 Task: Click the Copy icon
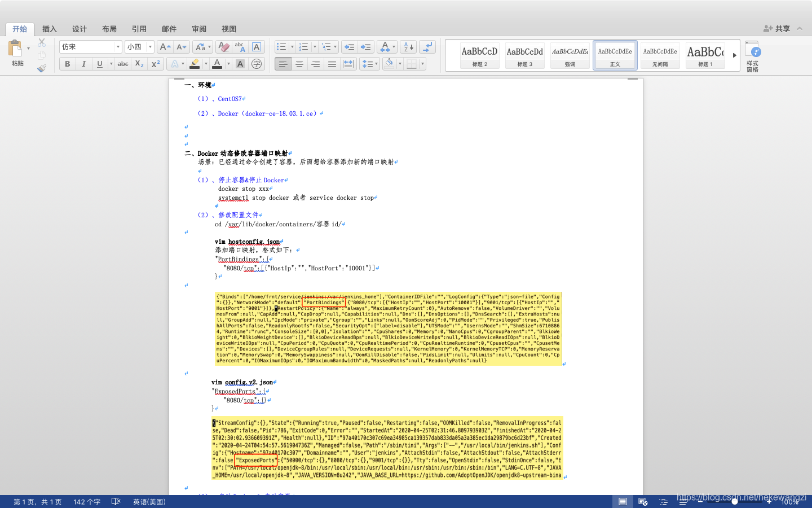(x=42, y=55)
